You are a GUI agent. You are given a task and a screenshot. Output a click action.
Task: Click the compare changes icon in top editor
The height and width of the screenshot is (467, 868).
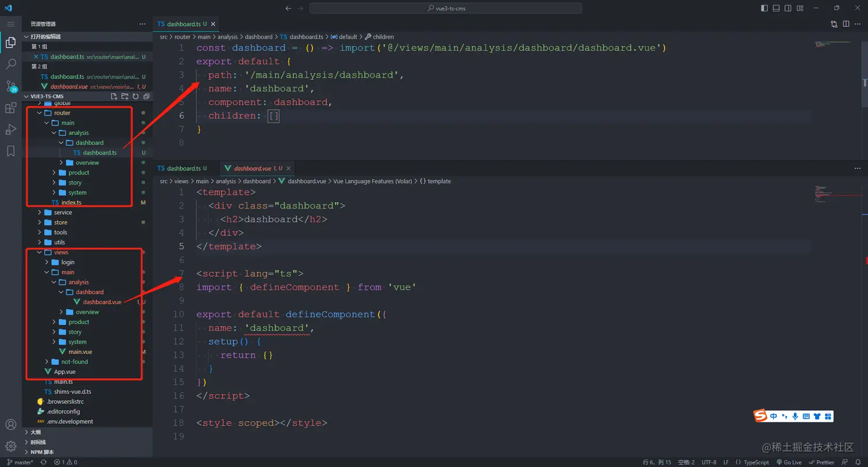tap(834, 24)
